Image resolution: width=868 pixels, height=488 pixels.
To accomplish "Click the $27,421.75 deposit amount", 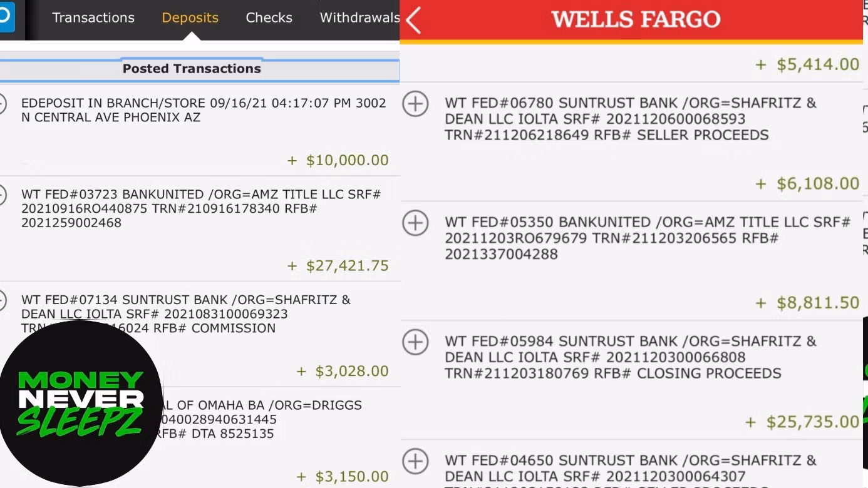I will pos(347,266).
